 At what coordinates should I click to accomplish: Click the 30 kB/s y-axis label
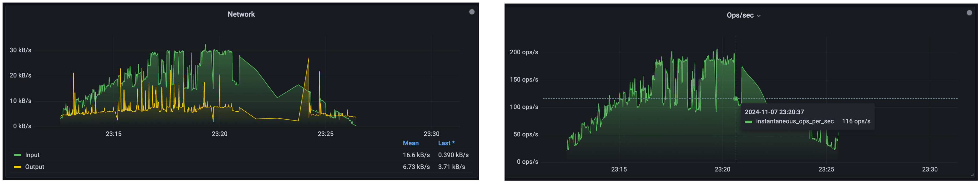[20, 50]
